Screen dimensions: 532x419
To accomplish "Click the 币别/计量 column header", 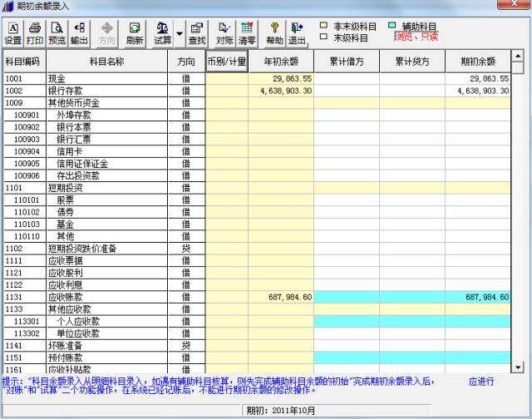I will (x=227, y=61).
